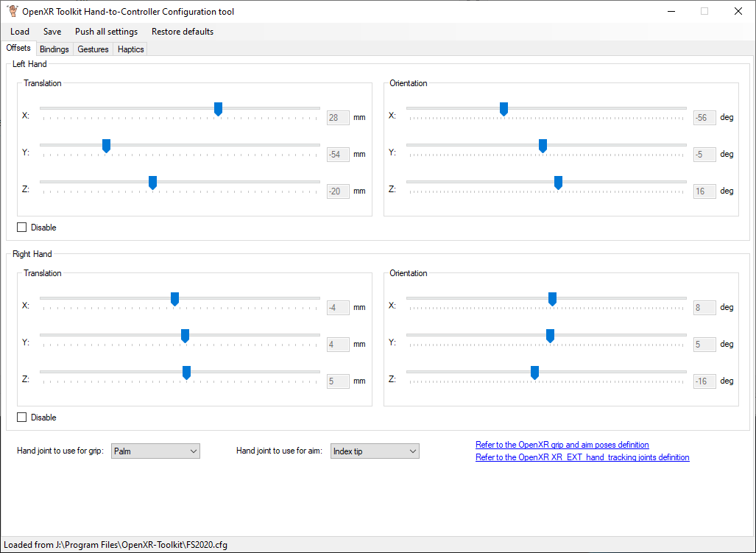
Task: Open the OpenXR grip and aim poses link
Action: tap(562, 445)
